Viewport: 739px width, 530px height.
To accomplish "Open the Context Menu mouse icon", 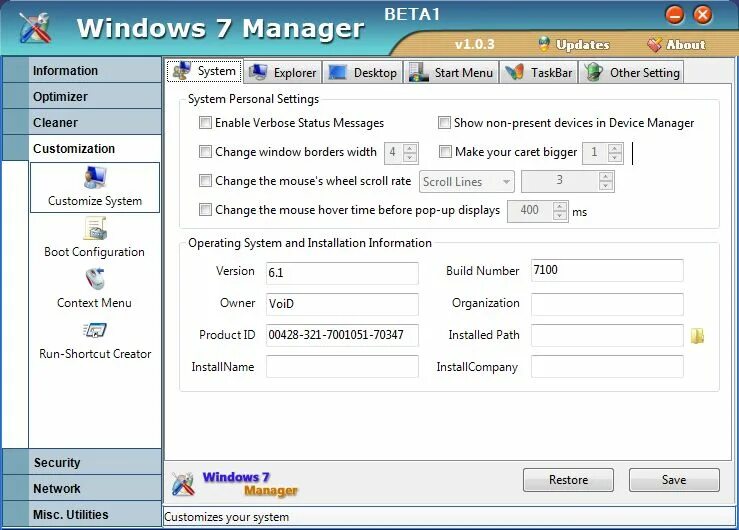I will click(x=95, y=279).
